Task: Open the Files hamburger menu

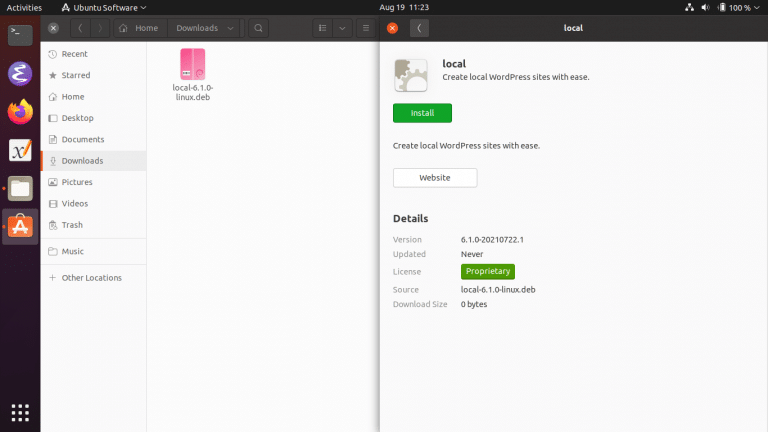Action: coord(365,28)
